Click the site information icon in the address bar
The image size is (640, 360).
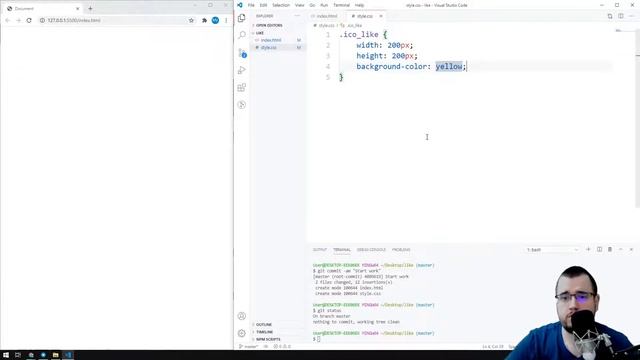coord(42,20)
